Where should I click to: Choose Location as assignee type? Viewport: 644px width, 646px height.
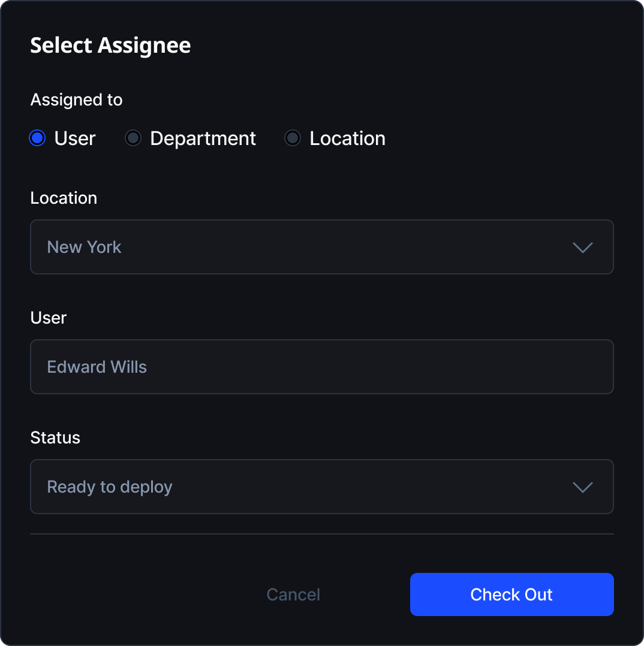tap(292, 138)
